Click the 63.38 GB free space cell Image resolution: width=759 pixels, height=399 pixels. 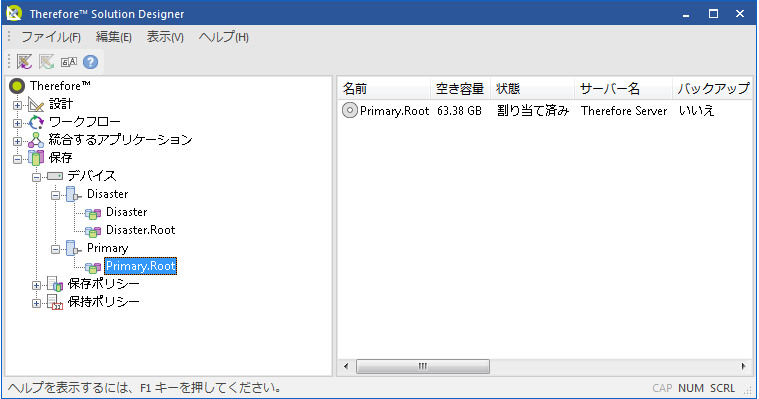tap(459, 111)
